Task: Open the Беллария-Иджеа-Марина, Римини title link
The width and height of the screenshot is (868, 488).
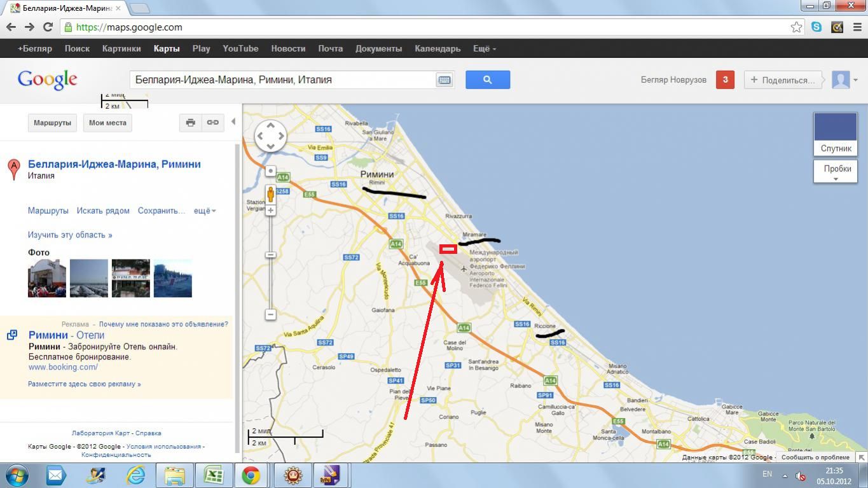Action: pyautogui.click(x=114, y=164)
